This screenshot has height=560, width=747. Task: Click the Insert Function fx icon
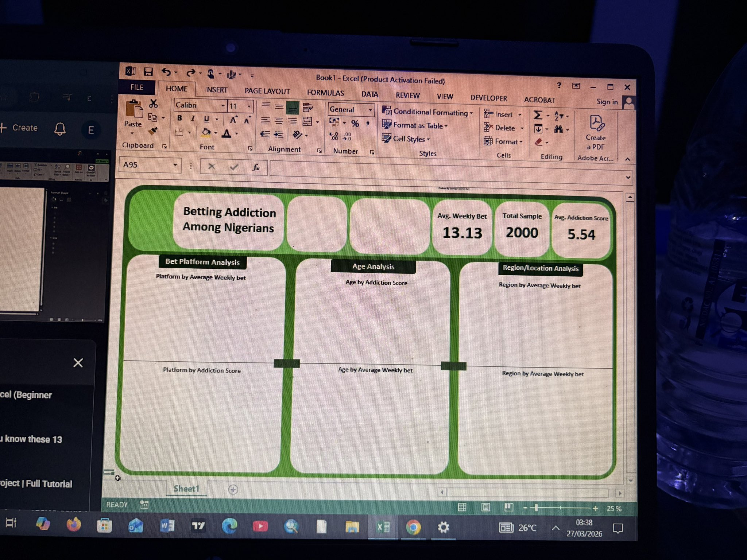tap(256, 167)
